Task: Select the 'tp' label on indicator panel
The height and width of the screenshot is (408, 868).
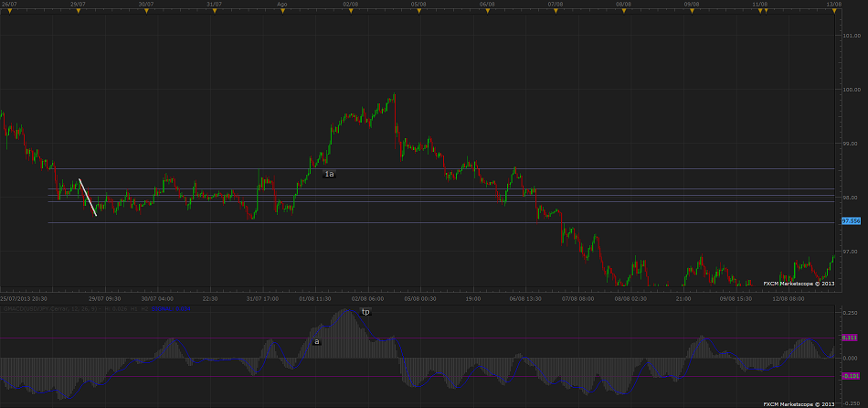Action: point(365,312)
